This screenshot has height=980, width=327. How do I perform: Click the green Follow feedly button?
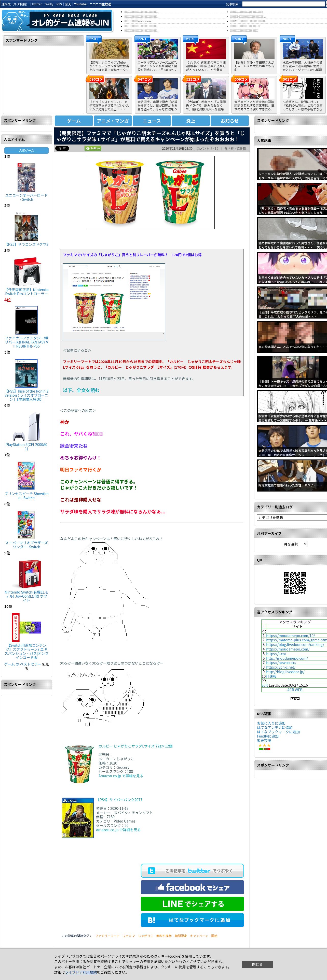tap(93, 148)
